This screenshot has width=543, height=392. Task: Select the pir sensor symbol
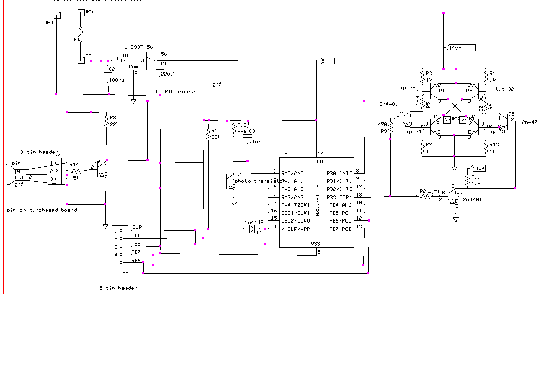pos(10,175)
